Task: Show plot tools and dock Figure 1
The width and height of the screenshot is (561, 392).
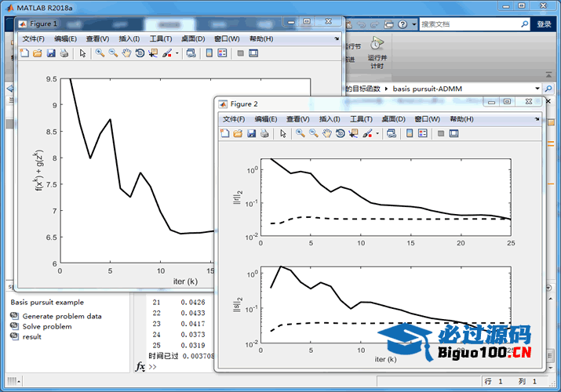Action: click(x=253, y=53)
